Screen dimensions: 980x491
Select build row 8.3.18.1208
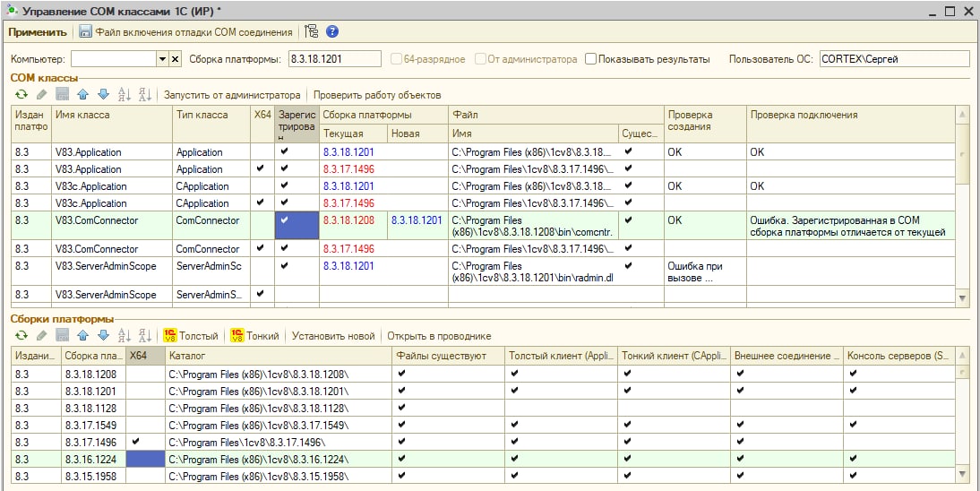(484, 374)
